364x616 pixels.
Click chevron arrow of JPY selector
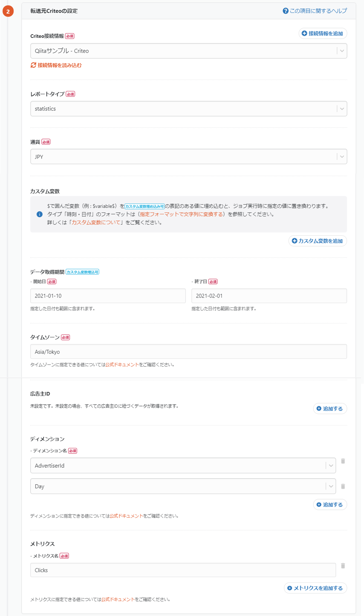tap(342, 156)
